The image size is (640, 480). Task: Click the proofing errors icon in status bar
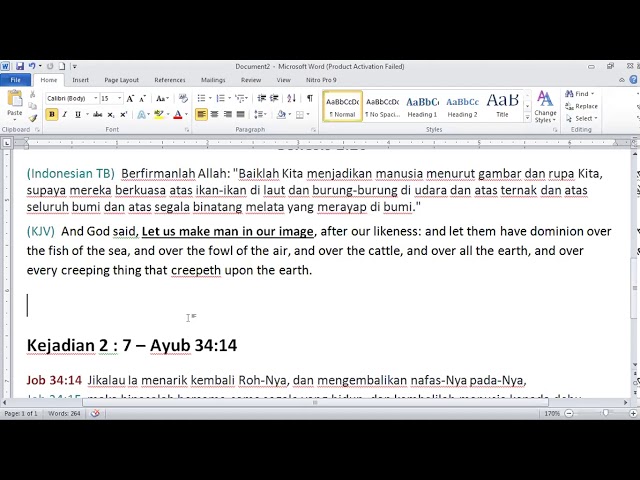(x=95, y=413)
